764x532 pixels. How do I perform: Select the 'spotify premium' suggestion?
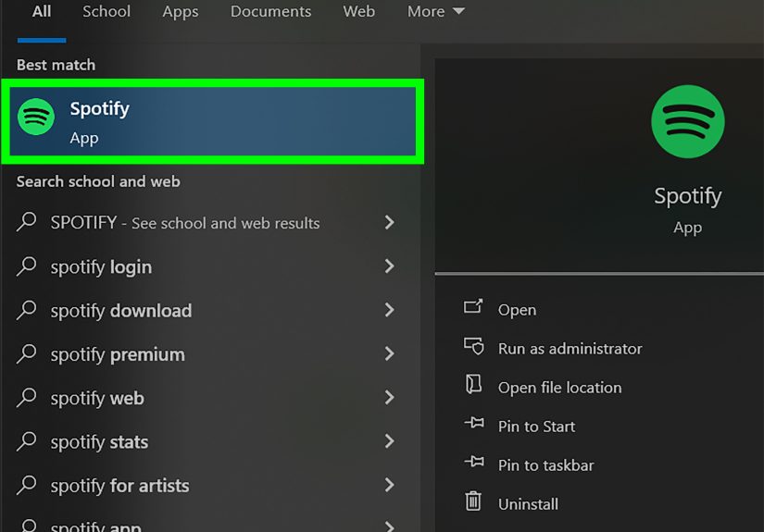click(x=209, y=354)
